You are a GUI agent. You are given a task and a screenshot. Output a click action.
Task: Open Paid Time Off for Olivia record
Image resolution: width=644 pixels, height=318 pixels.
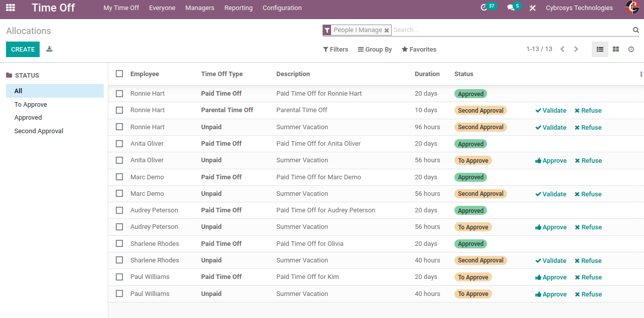click(310, 244)
